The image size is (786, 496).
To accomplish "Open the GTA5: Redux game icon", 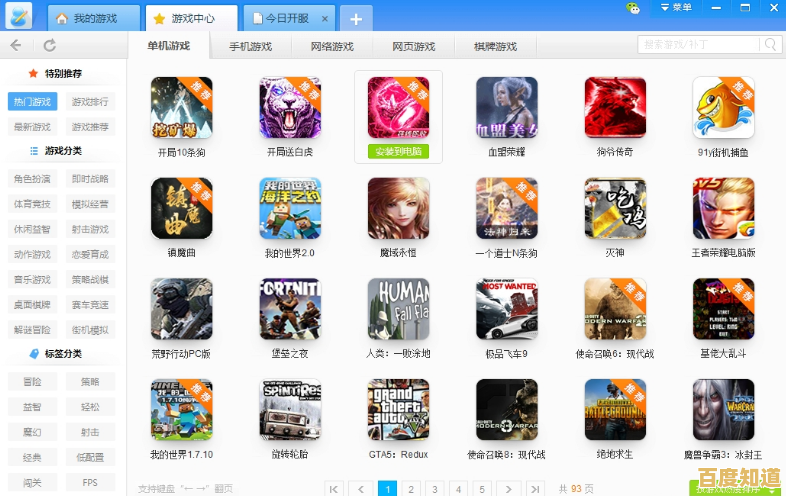I will click(x=398, y=410).
